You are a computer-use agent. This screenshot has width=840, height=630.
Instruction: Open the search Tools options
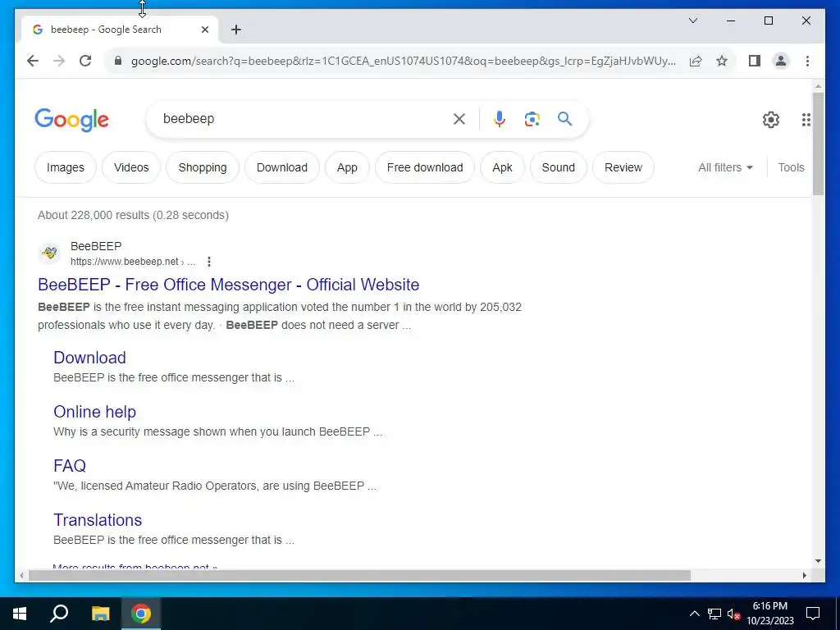(x=791, y=167)
